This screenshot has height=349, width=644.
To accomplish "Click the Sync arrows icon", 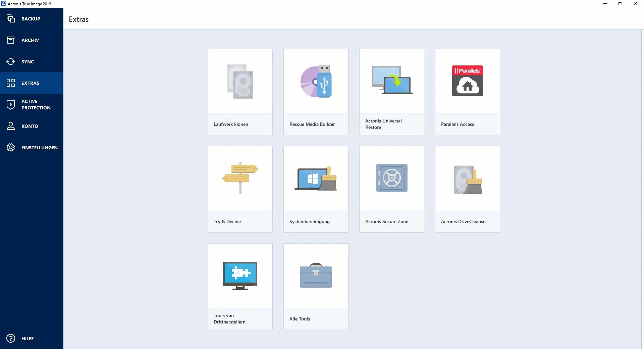I will click(11, 61).
